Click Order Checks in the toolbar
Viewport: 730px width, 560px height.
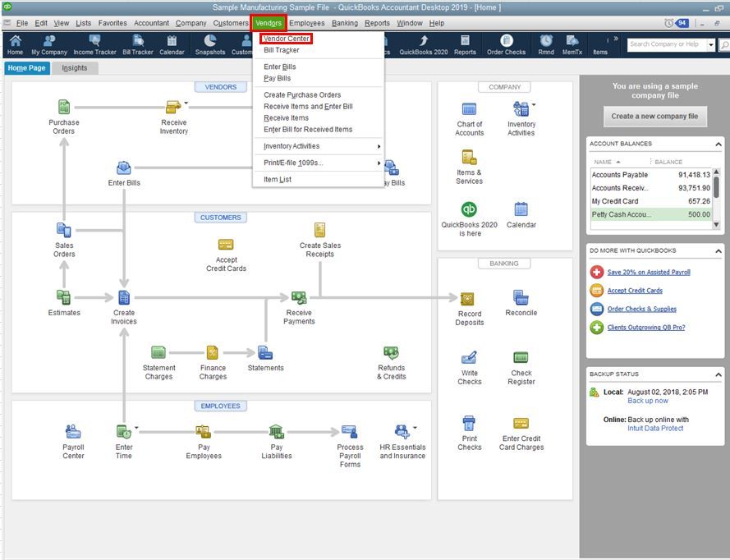506,44
